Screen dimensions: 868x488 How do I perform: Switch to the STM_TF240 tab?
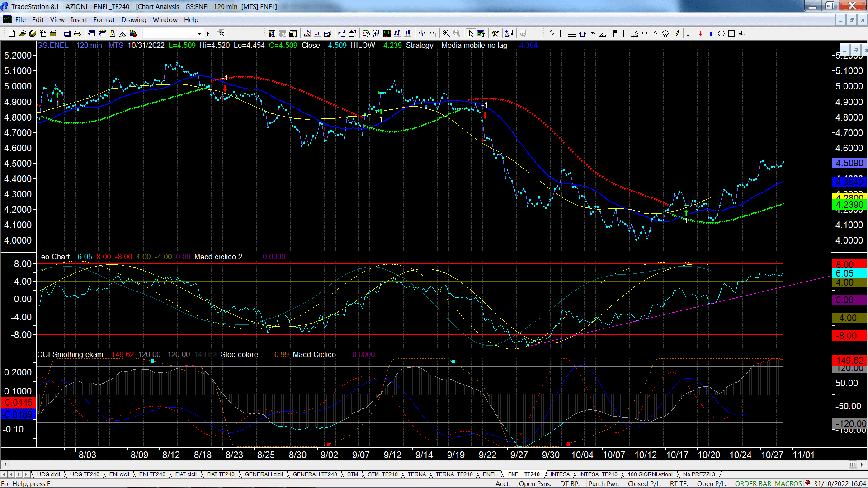click(383, 474)
